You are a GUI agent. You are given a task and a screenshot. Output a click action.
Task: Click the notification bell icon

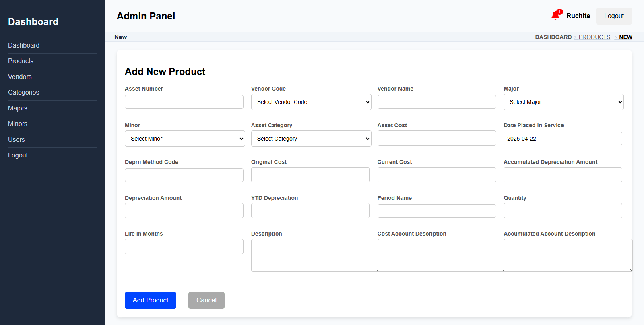(x=556, y=16)
